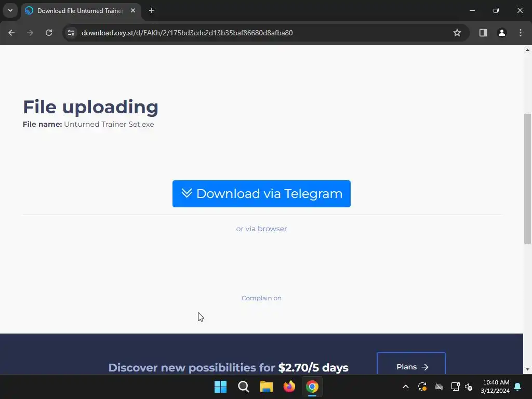The height and width of the screenshot is (399, 532).
Task: Open the Chrome three-dot menu
Action: 521,33
